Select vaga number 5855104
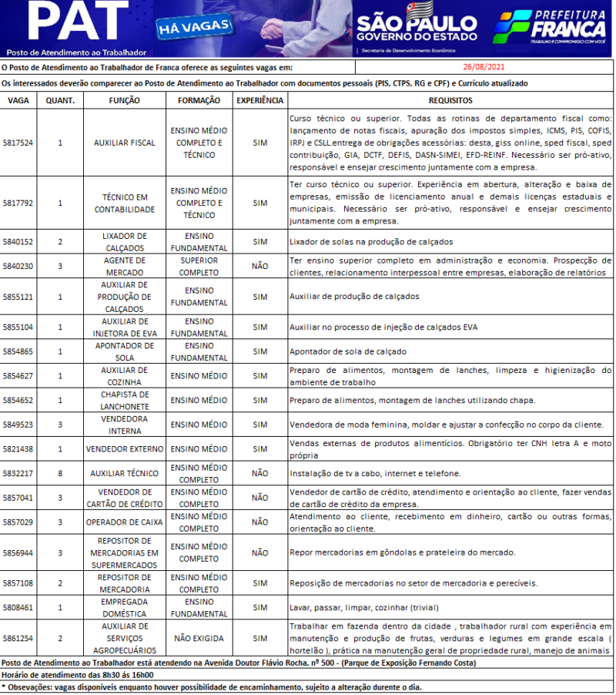Screen dimensions: 616x695 click(18, 327)
